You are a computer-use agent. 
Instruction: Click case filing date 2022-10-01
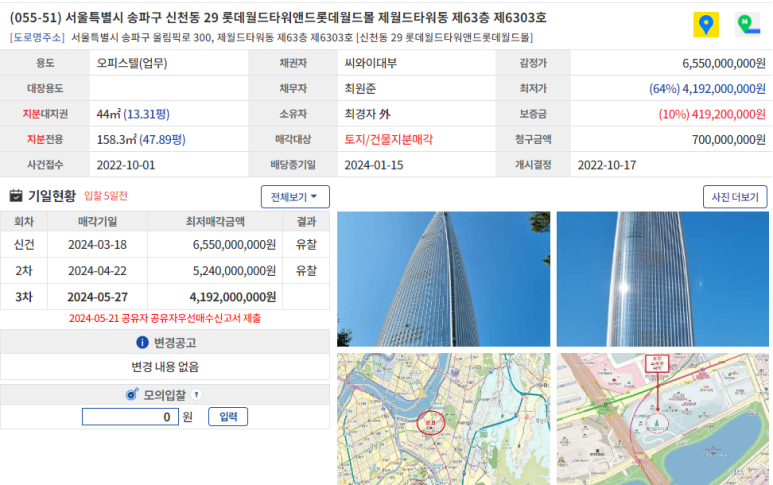click(x=126, y=165)
